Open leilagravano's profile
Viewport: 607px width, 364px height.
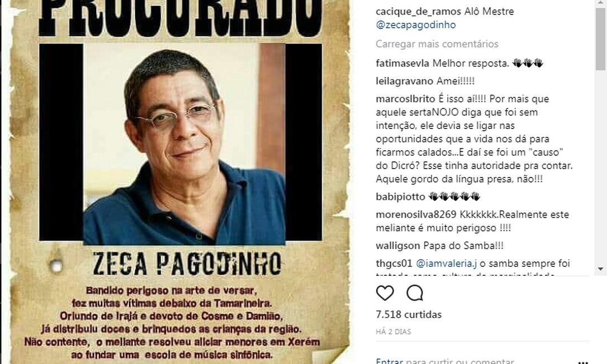404,81
